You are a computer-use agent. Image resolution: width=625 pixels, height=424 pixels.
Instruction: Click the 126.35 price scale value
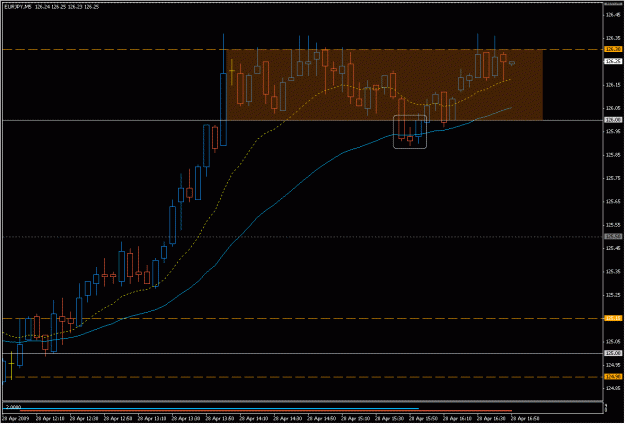click(x=613, y=38)
